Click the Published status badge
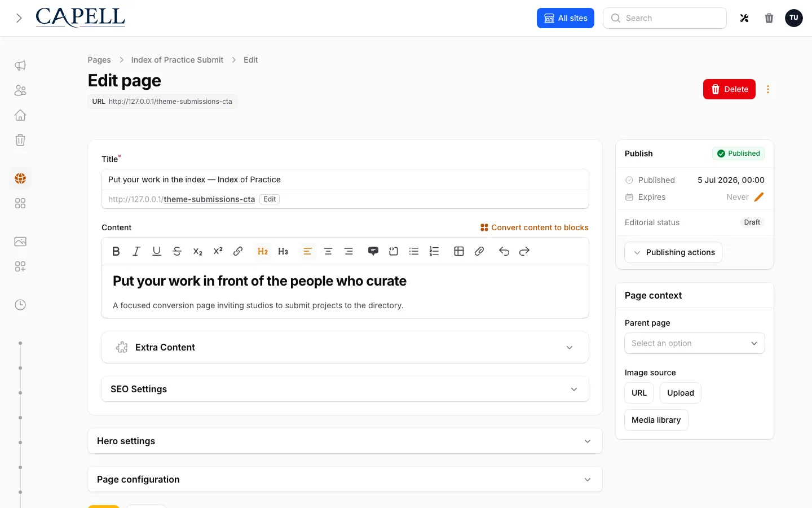This screenshot has width=812, height=508. pos(738,154)
